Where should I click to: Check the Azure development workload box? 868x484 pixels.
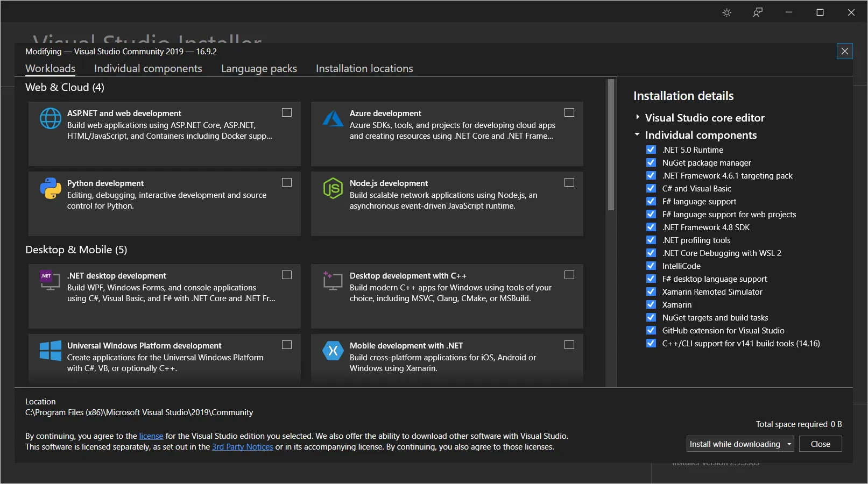point(569,112)
